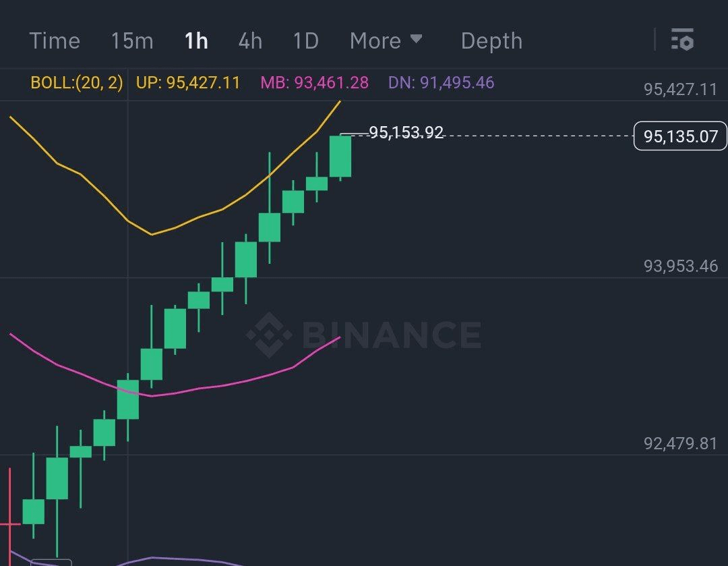Click the Binance watermark logo
Screen dimensions: 728x566
(364, 333)
